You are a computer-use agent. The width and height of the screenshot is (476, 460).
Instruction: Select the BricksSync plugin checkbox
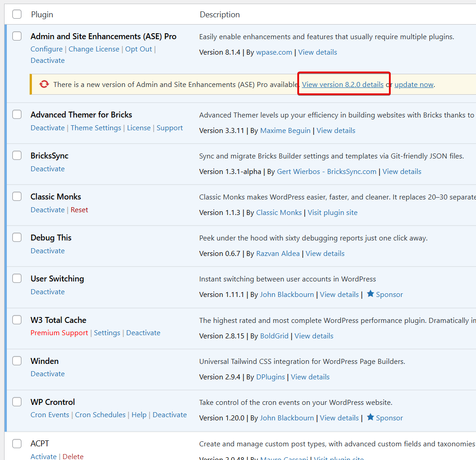(17, 156)
